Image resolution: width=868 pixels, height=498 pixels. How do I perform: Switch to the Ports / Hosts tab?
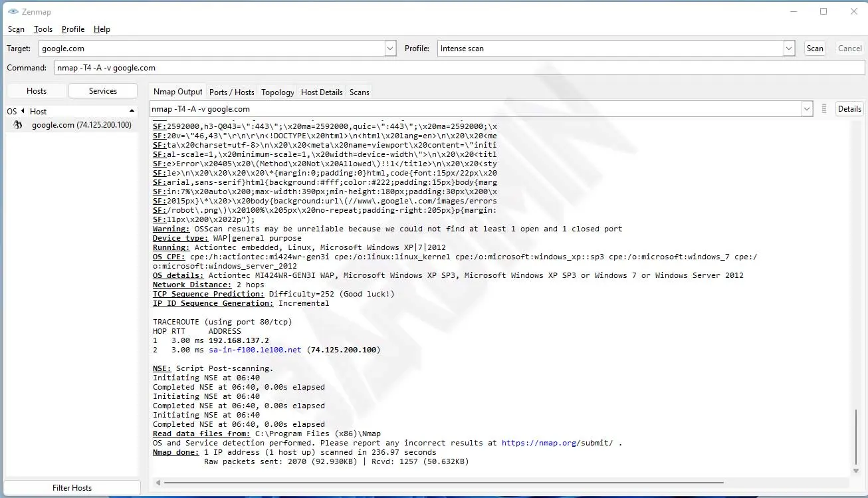tap(231, 92)
